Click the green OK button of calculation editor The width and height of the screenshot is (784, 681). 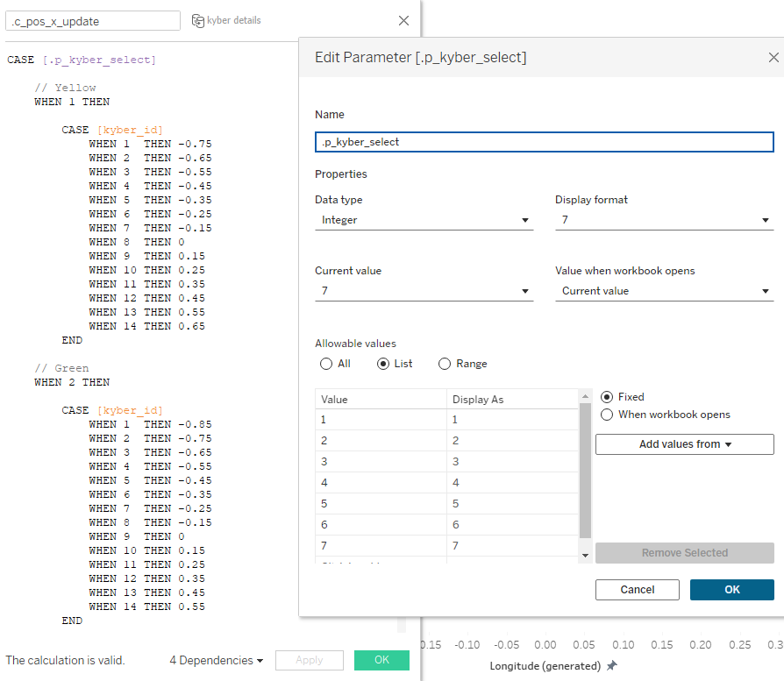click(x=381, y=660)
